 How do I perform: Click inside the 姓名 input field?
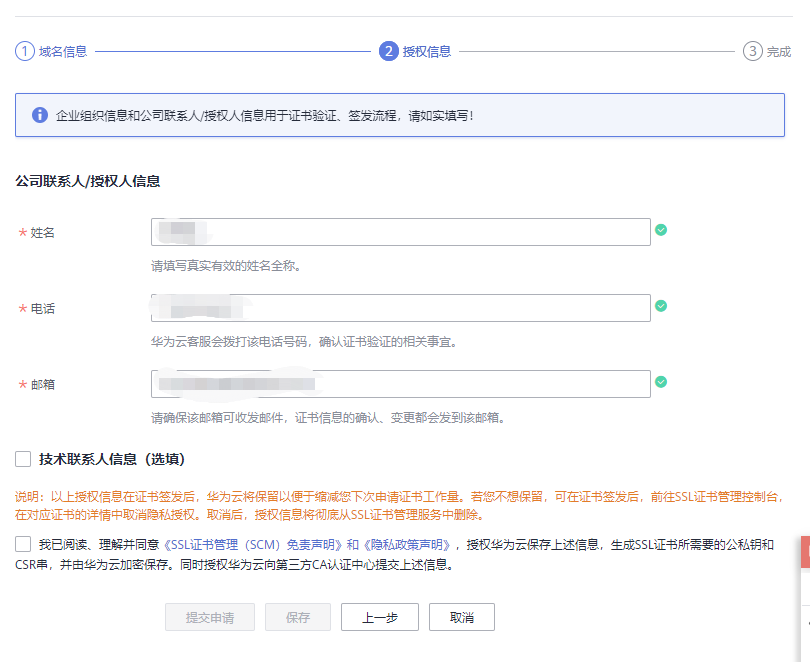tap(400, 231)
